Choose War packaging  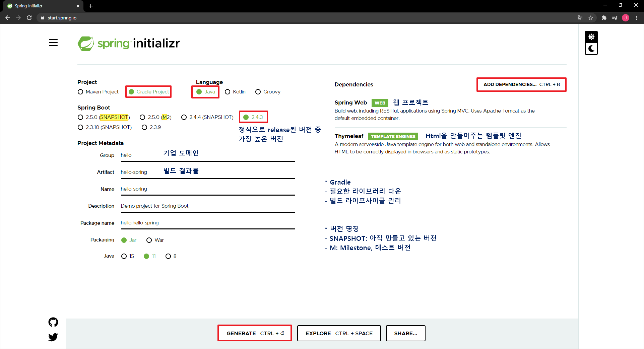[155, 240]
